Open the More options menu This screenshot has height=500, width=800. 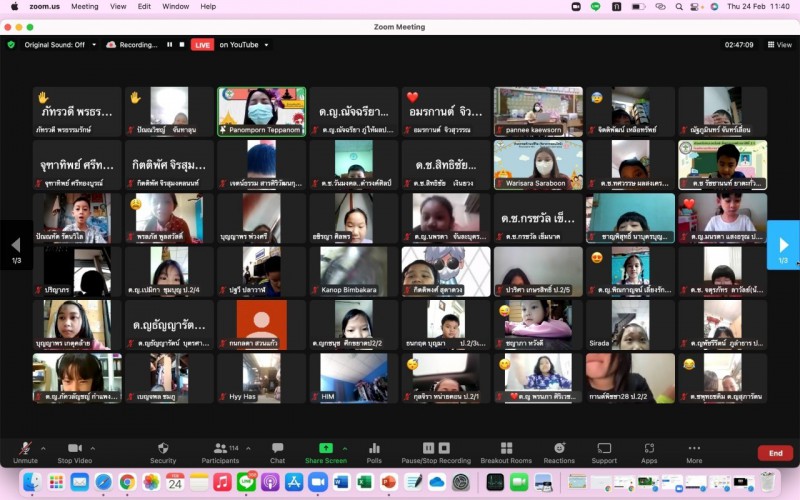(694, 452)
